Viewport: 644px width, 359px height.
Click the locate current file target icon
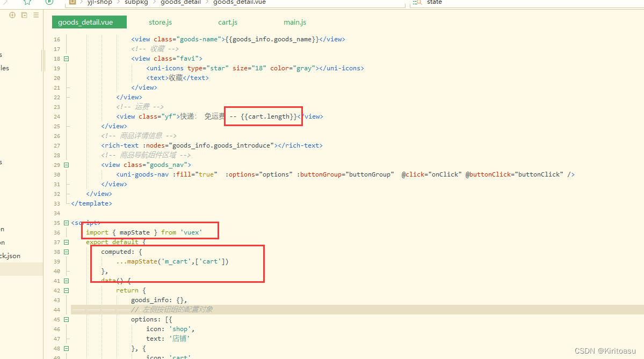tap(12, 15)
